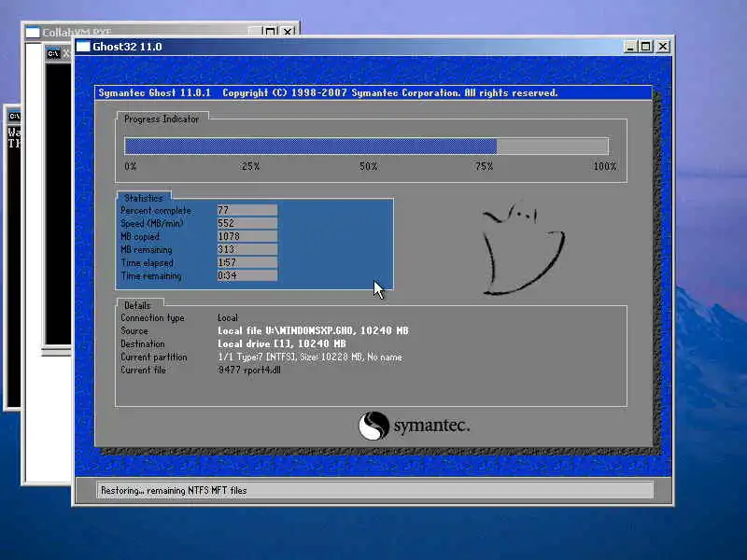
Task: Click the Destination Local drive [1] text
Action: (x=282, y=343)
